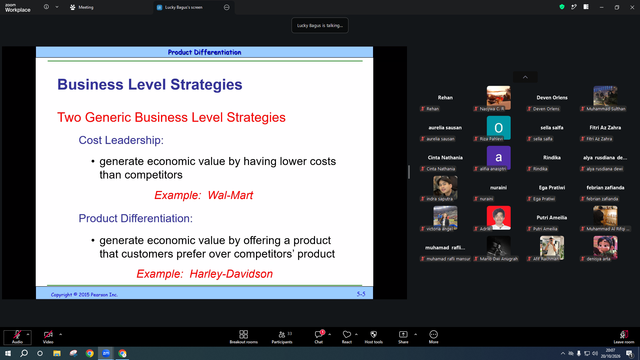
Task: Open meeting info icon in title bar
Action: tap(46, 7)
